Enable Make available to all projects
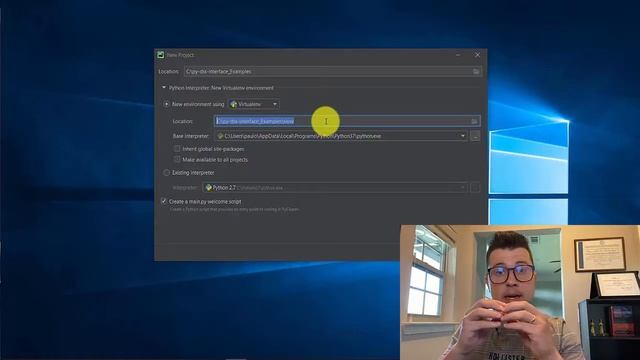 (177, 160)
